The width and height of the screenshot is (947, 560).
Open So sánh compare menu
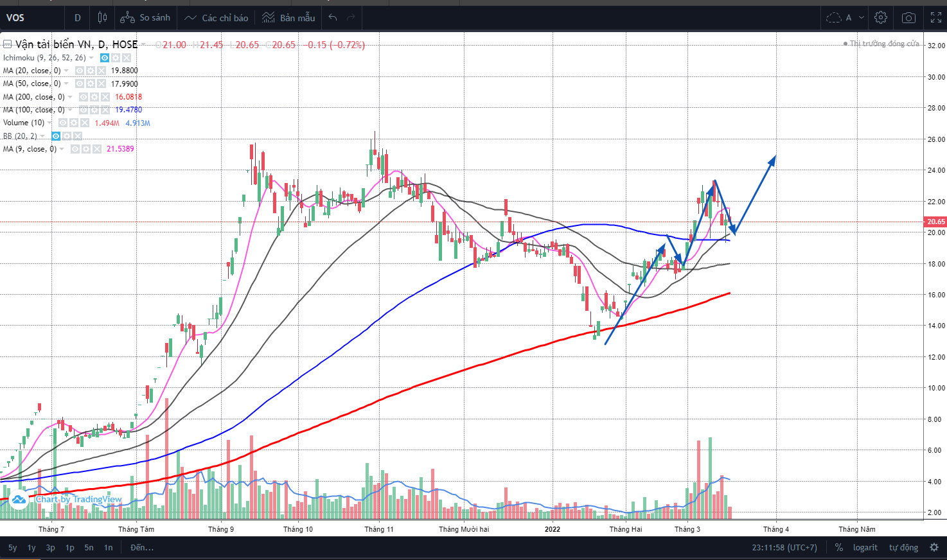click(x=146, y=17)
